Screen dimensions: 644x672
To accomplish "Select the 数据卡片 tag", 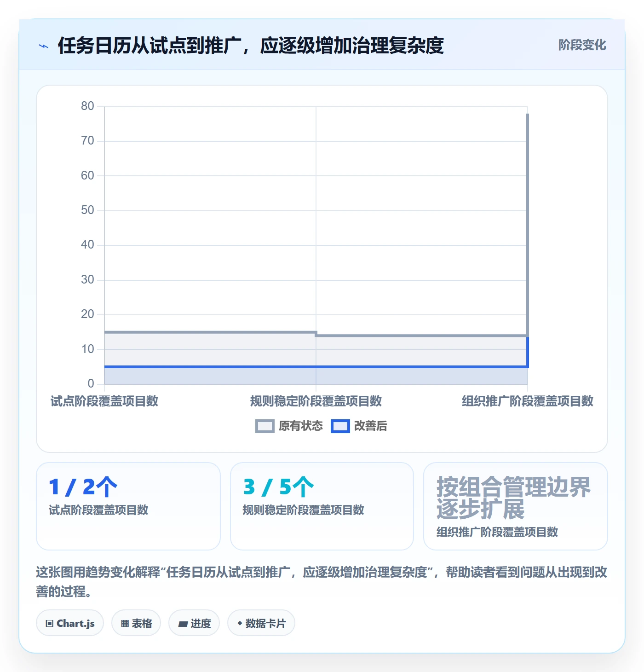I will [261, 623].
